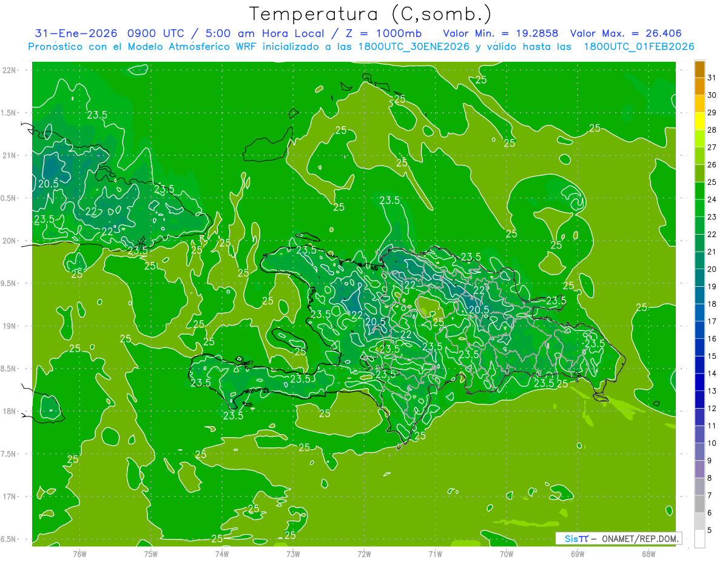Click the "74W" longitude axis label
Screen dimensions: 728x562
coord(222,554)
